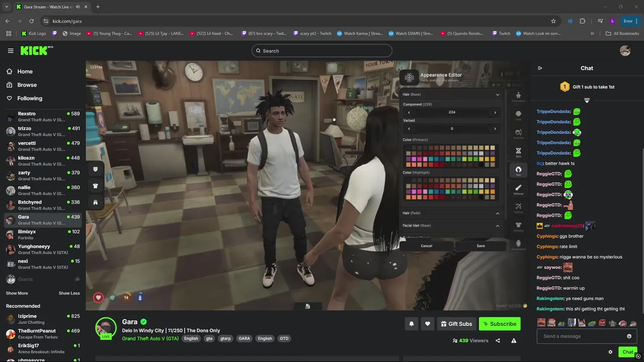
Task: Open new browser tab with plus button
Action: [x=98, y=7]
